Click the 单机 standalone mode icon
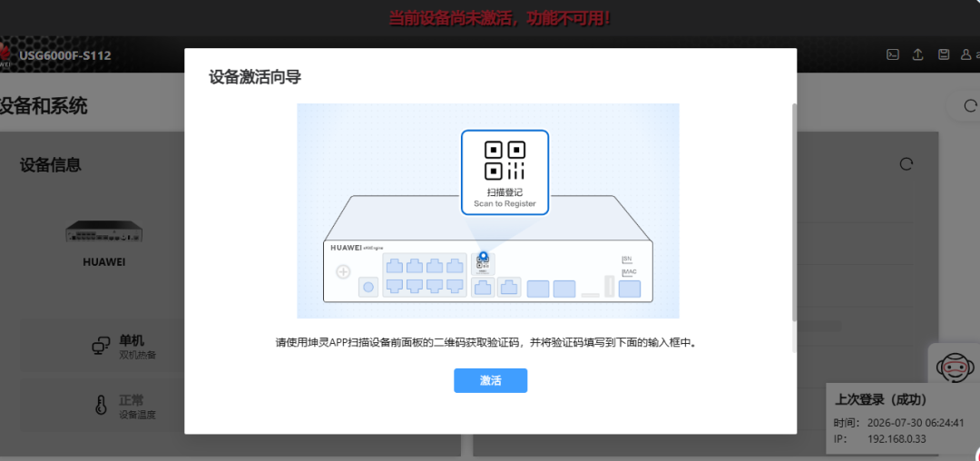 click(x=101, y=347)
